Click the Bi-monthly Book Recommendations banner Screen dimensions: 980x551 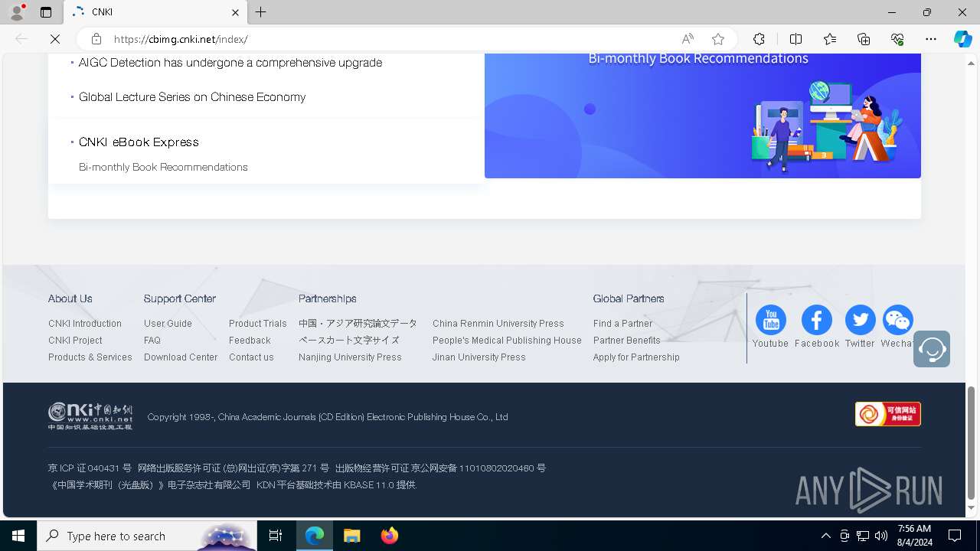[702, 115]
